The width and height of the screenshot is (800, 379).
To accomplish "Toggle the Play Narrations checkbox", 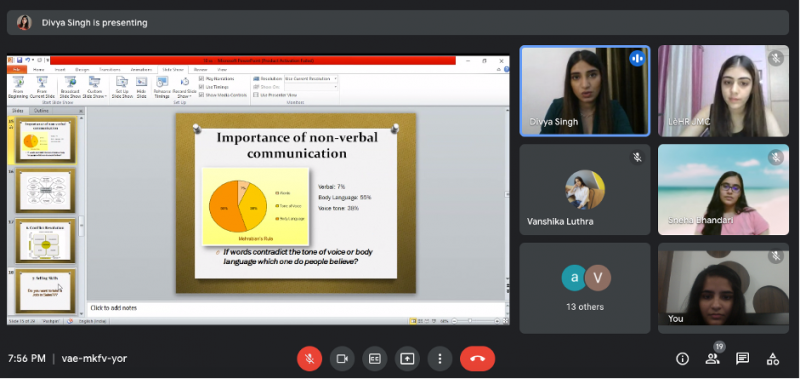I will click(201, 79).
